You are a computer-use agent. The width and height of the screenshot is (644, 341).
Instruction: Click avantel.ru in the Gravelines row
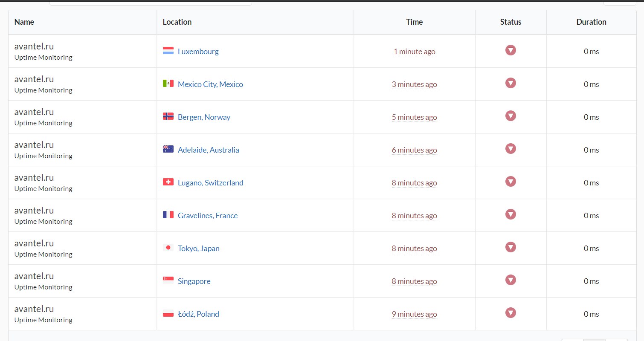tap(34, 211)
